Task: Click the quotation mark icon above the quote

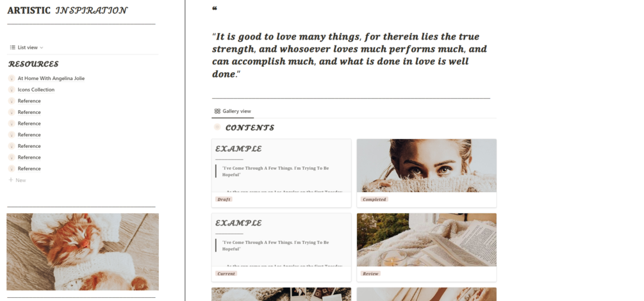Action: pyautogui.click(x=215, y=8)
